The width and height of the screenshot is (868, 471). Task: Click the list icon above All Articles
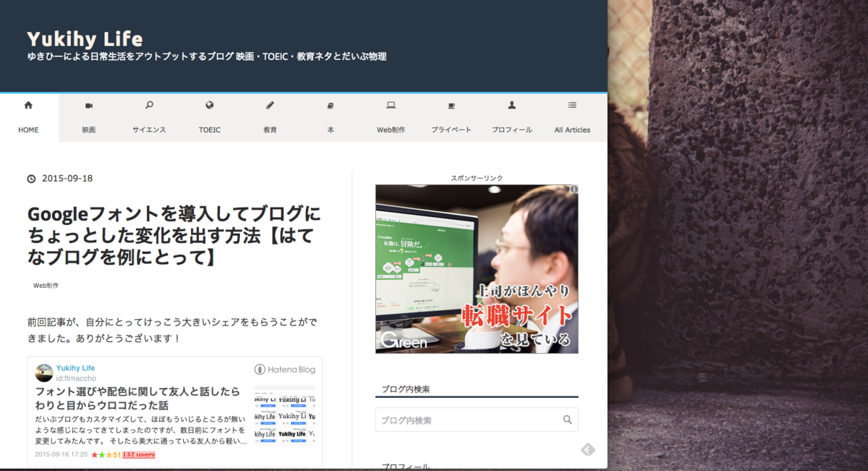572,105
